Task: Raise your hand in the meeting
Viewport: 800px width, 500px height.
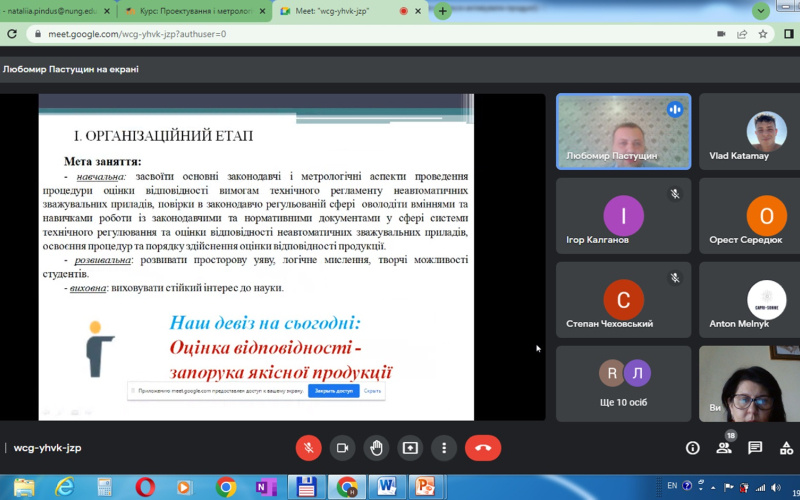Action: [x=376, y=448]
